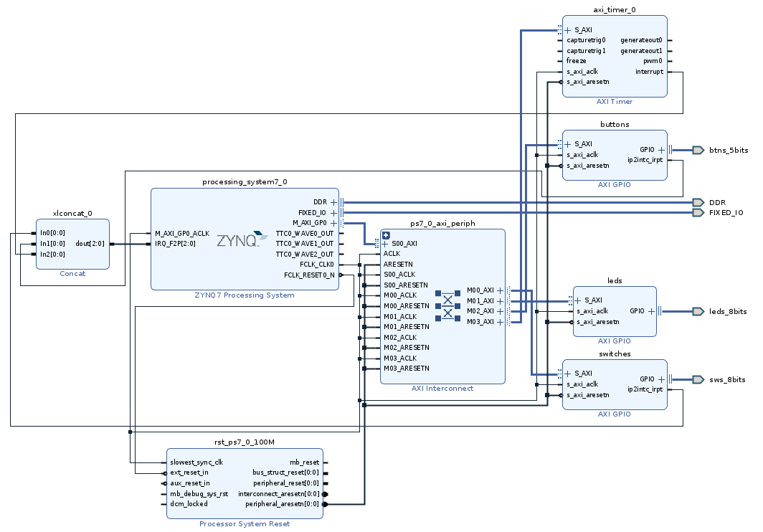763x532 pixels.
Task: Click the AXI Timer label
Action: coord(615,101)
